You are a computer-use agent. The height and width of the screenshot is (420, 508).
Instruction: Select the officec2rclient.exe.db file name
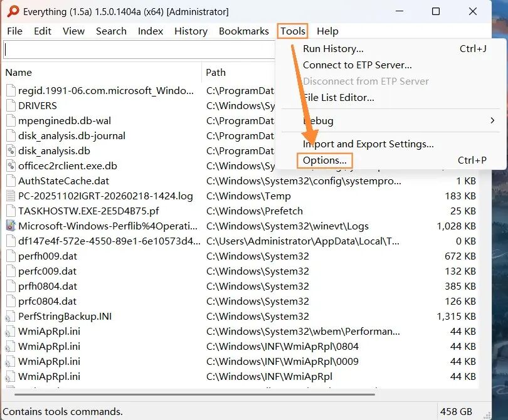(x=67, y=165)
